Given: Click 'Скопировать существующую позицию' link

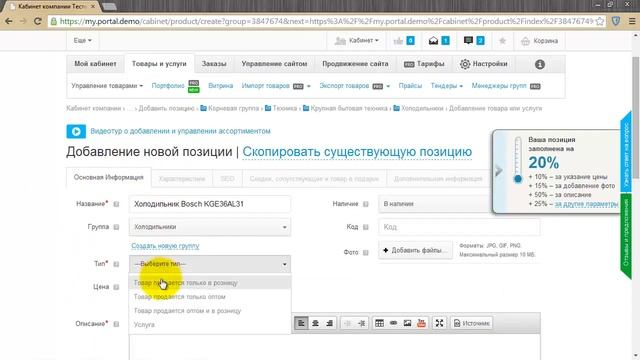Looking at the screenshot, I should click(357, 152).
